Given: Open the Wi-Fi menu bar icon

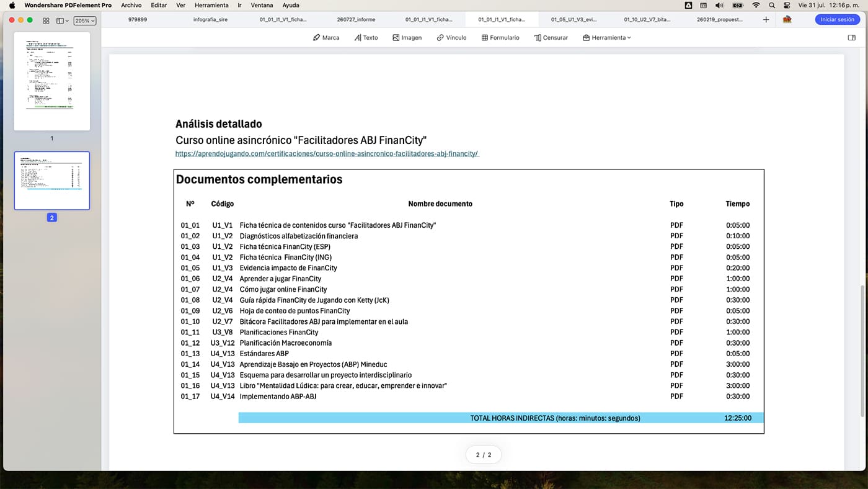Looking at the screenshot, I should pos(756,5).
